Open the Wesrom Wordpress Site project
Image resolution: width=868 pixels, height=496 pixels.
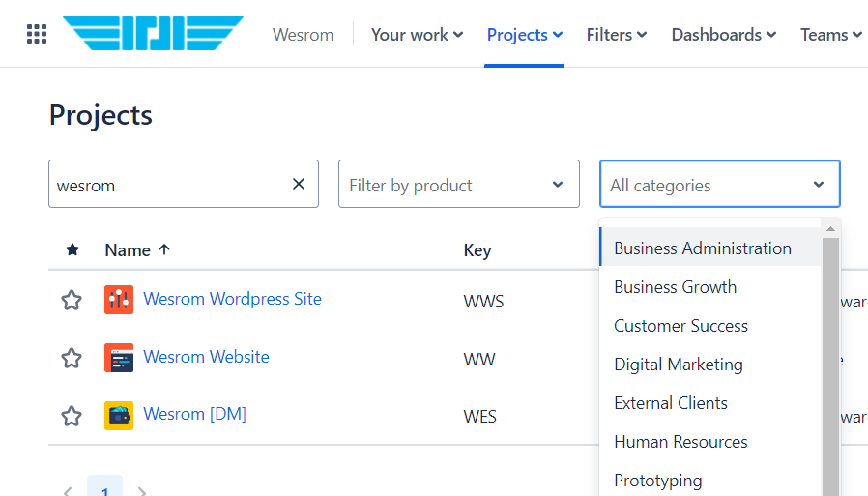[x=233, y=299]
